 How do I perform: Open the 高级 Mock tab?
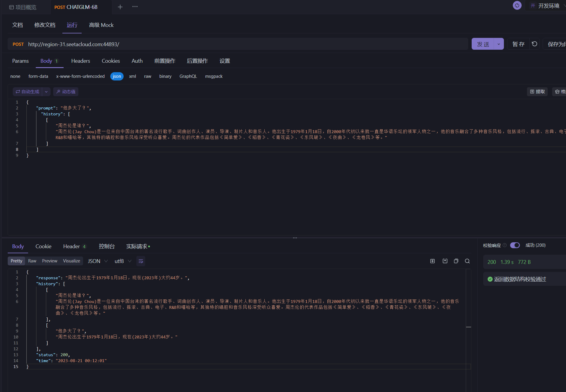click(x=101, y=25)
